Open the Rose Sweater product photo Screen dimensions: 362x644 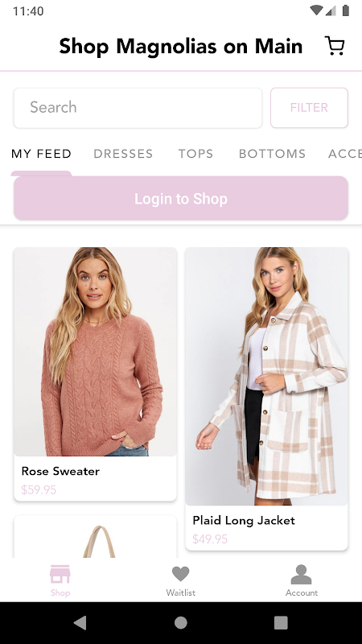click(95, 352)
